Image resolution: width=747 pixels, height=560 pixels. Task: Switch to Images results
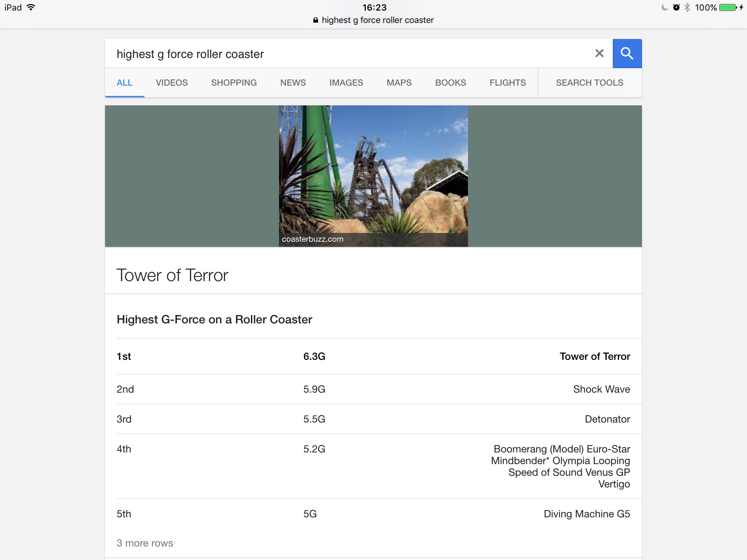pos(346,83)
